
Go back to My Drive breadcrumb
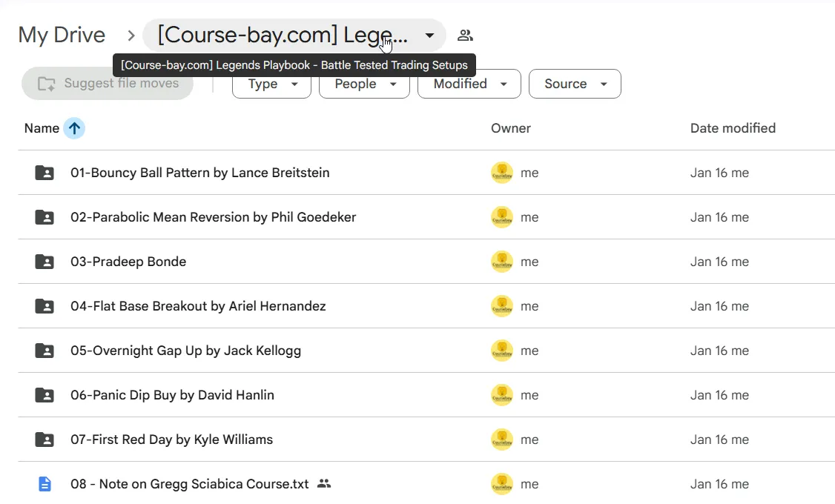point(62,35)
